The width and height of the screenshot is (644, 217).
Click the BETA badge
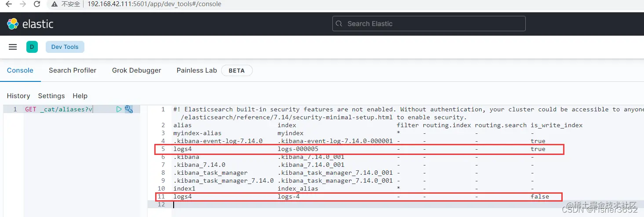click(x=236, y=70)
